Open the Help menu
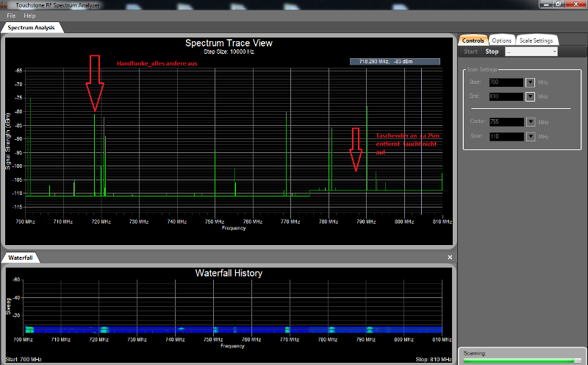588x365 pixels. pos(29,15)
